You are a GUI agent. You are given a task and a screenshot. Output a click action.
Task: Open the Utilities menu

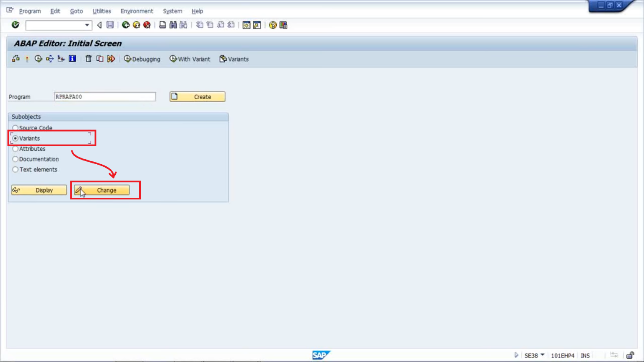pyautogui.click(x=101, y=11)
